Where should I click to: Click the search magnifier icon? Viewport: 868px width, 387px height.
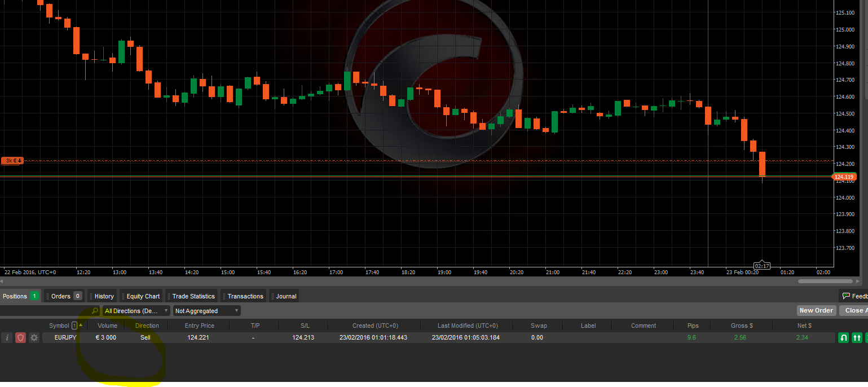point(95,311)
